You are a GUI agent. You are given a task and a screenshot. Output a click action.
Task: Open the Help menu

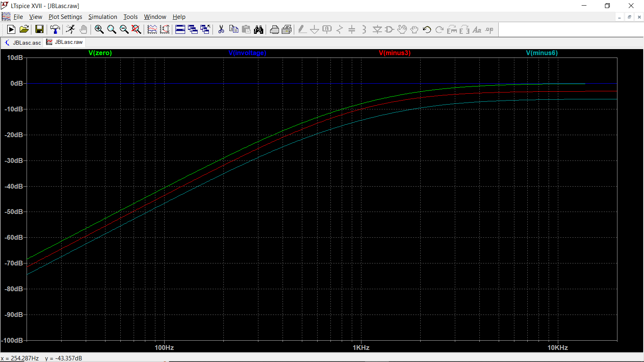point(179,17)
